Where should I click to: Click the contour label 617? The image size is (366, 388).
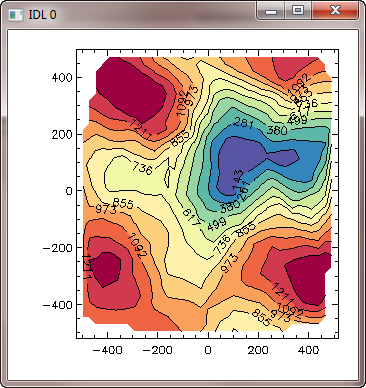(x=191, y=217)
